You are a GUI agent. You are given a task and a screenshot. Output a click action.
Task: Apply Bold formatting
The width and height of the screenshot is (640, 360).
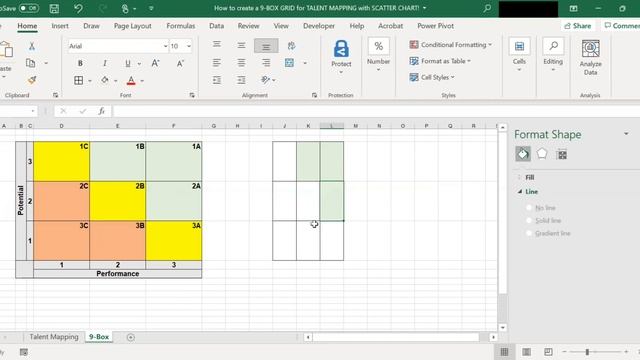80,63
